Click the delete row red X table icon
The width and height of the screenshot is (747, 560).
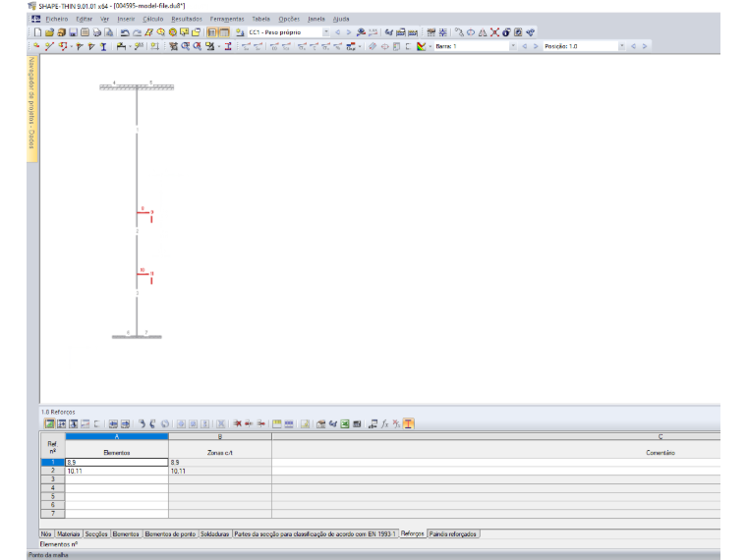click(237, 423)
